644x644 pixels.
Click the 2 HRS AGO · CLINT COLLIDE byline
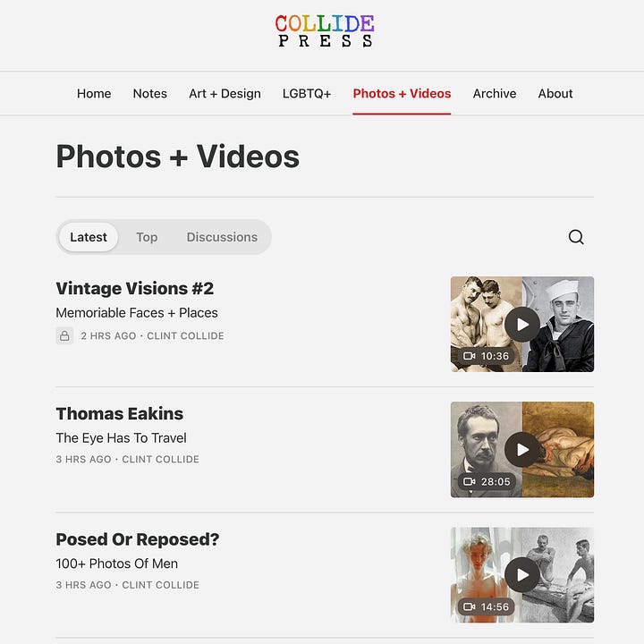pos(152,336)
